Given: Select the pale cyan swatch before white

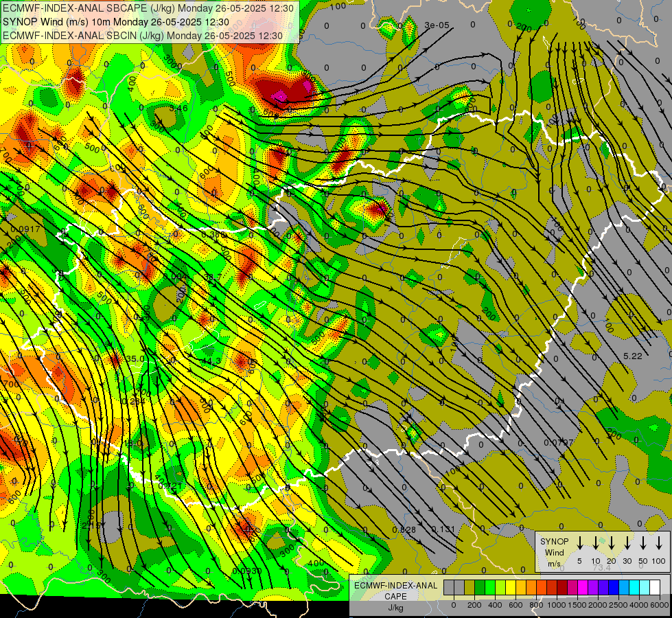Looking at the screenshot, I should pos(644,587).
